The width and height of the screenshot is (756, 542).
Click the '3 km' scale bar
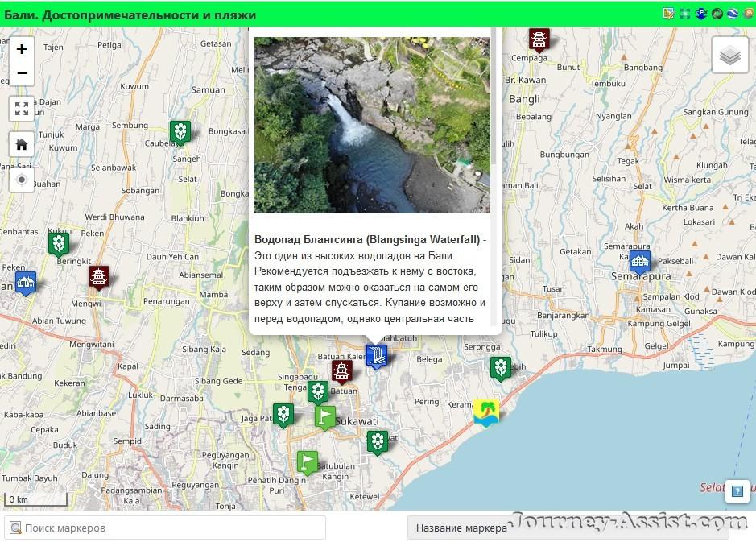click(x=35, y=499)
